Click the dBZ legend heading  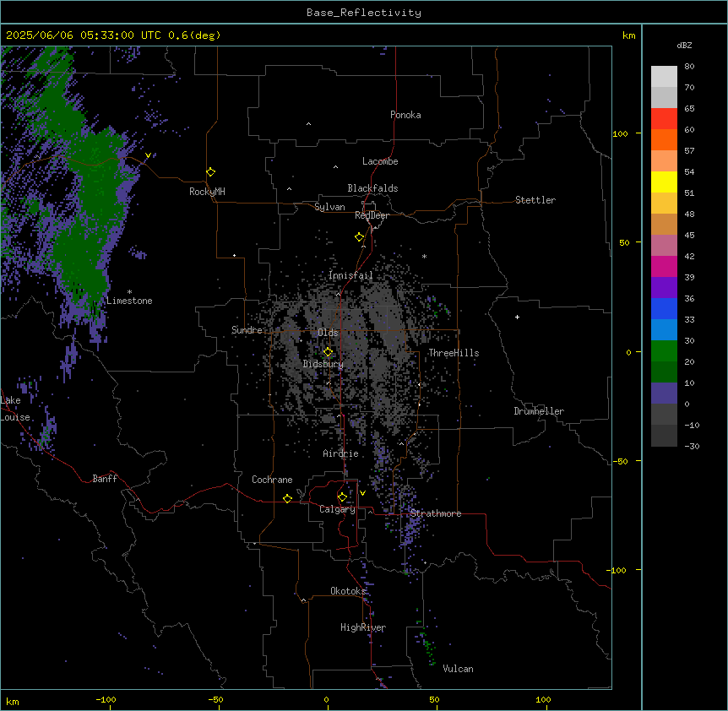coord(684,46)
